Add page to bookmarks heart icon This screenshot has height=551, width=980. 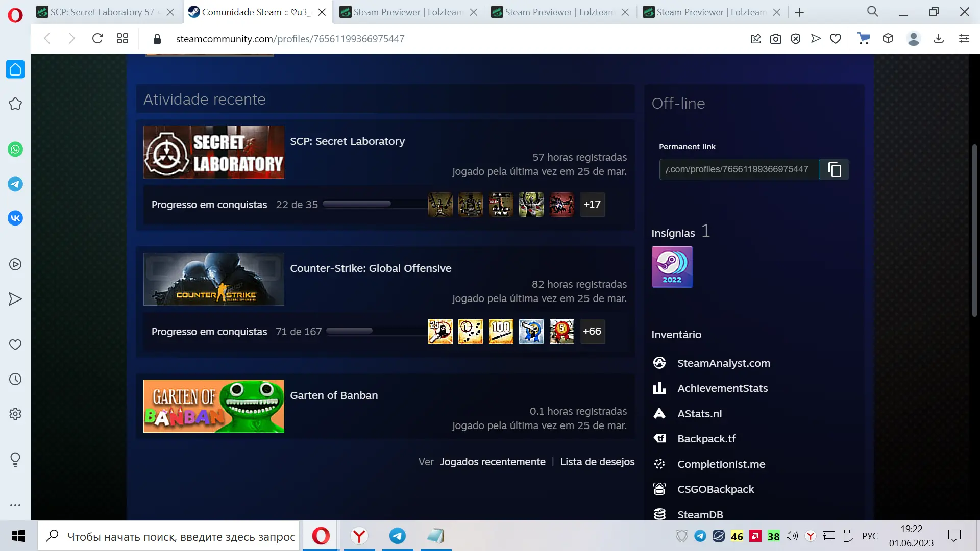(836, 39)
